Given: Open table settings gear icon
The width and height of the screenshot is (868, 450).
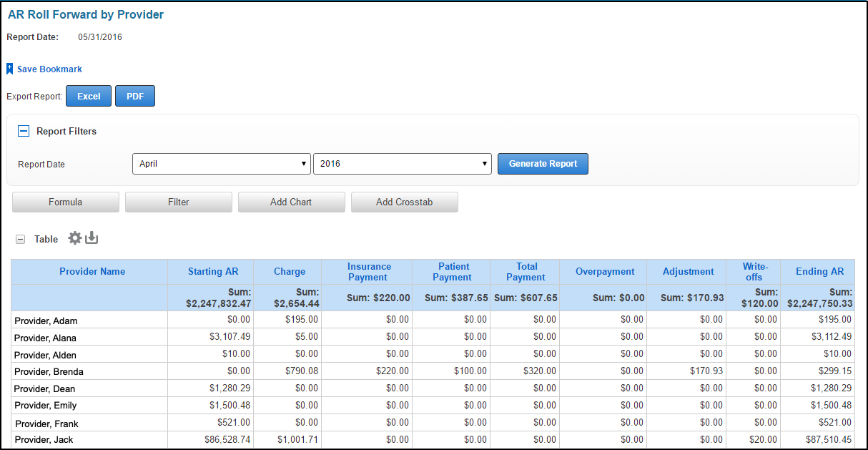Looking at the screenshot, I should [74, 238].
